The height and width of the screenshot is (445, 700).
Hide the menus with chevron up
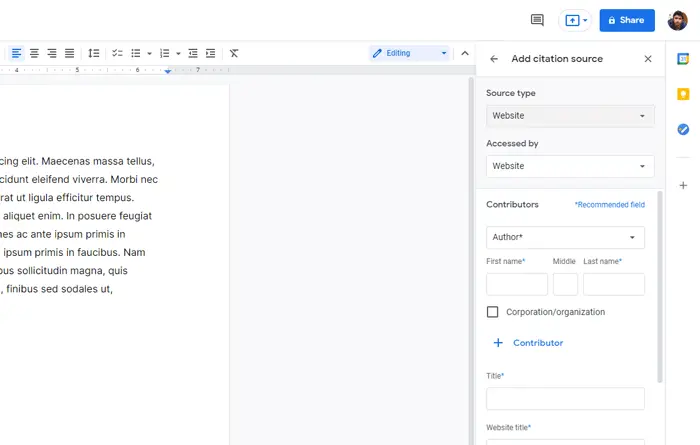point(465,53)
